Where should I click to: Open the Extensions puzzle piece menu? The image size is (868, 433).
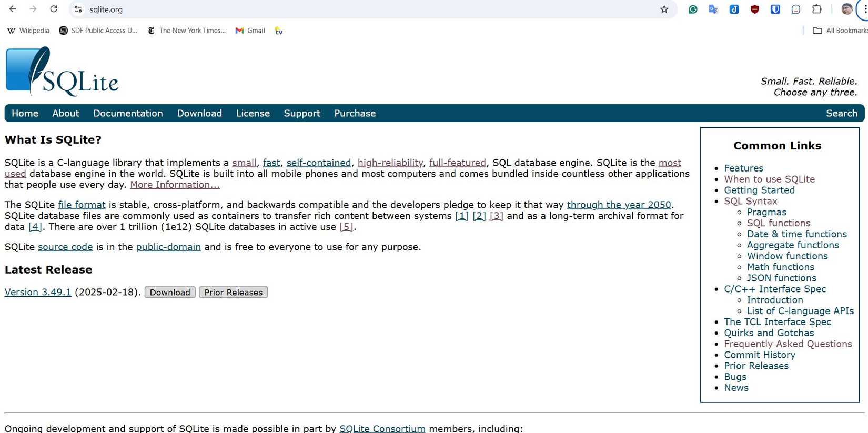(x=816, y=9)
